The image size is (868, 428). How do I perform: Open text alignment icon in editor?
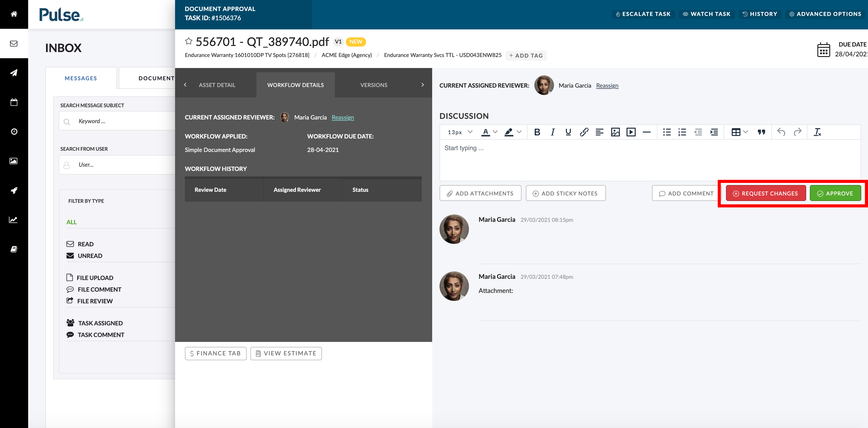coord(600,132)
